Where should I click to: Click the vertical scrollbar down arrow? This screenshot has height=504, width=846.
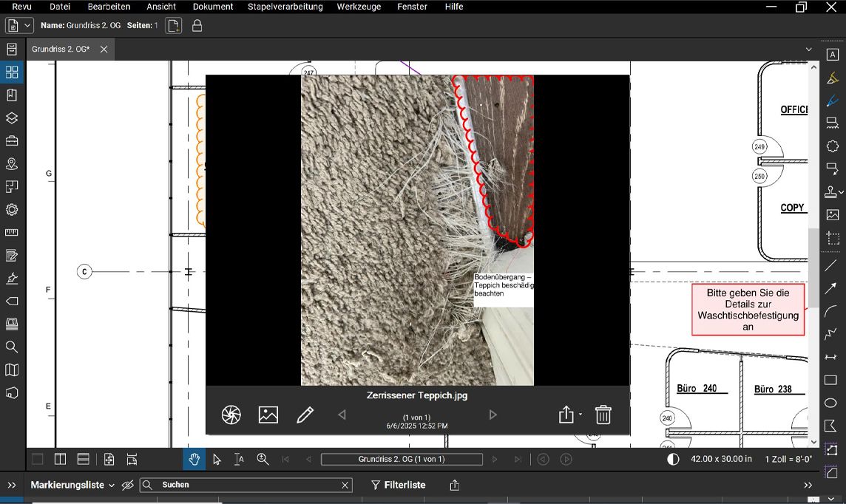tap(813, 442)
